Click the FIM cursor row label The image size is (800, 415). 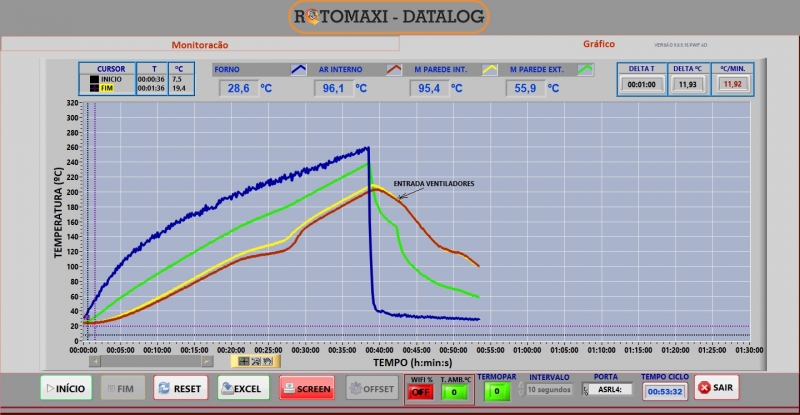107,88
